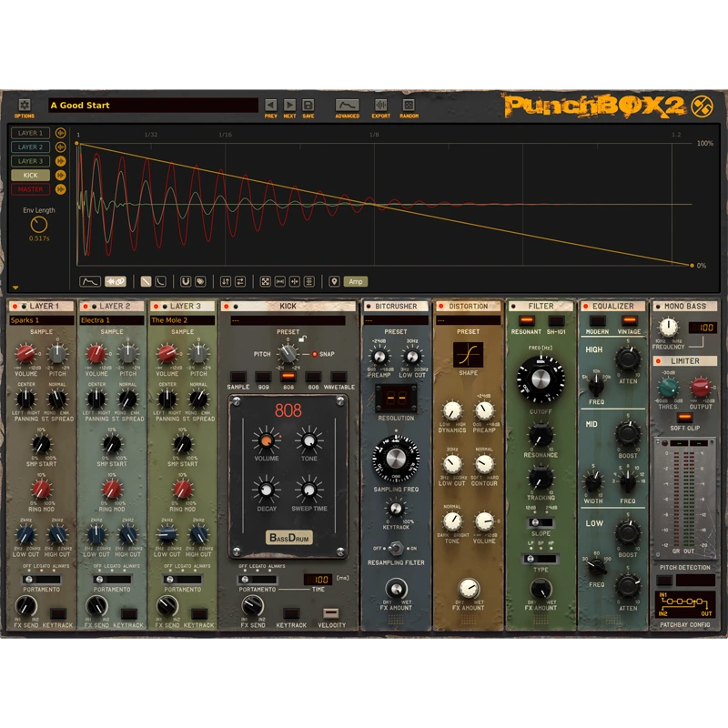Toggle the Layer 3 red power LED
Image resolution: width=728 pixels, height=728 pixels.
pos(156,307)
